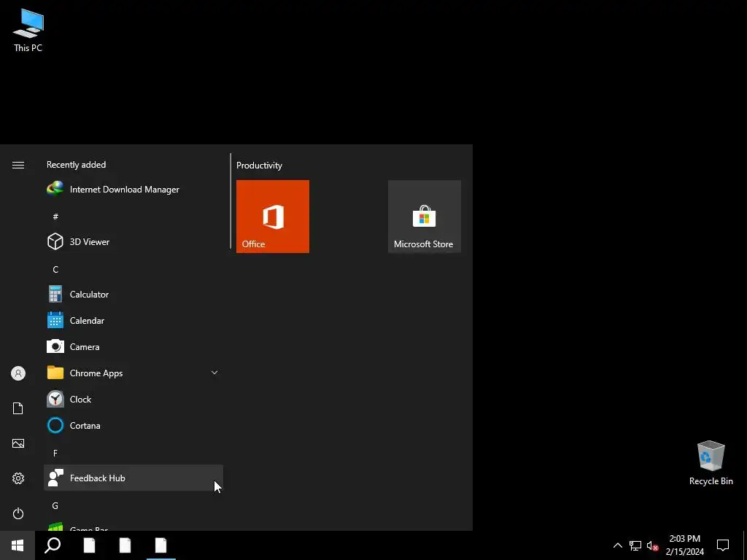This screenshot has height=560, width=747.
Task: Click the F letter header in app list
Action: (55, 454)
